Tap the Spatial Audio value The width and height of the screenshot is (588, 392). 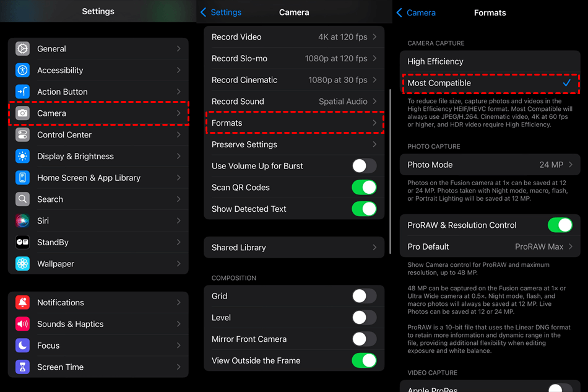[x=343, y=102]
